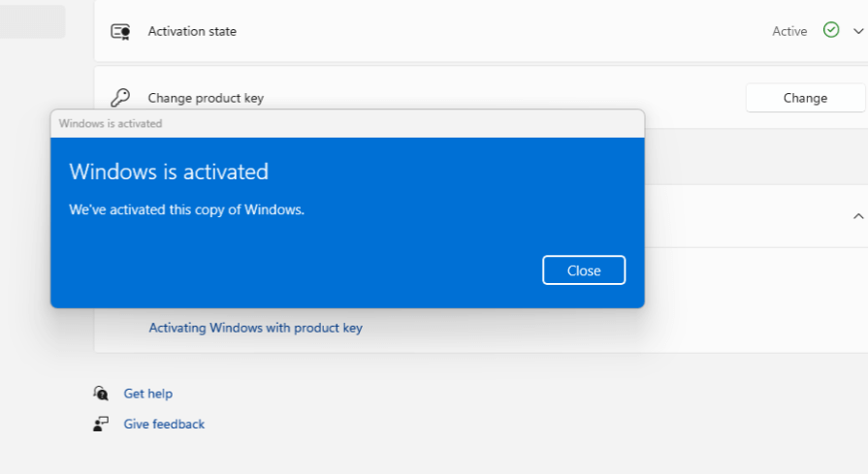Open the Give feedback link
This screenshot has width=868, height=474.
point(164,424)
